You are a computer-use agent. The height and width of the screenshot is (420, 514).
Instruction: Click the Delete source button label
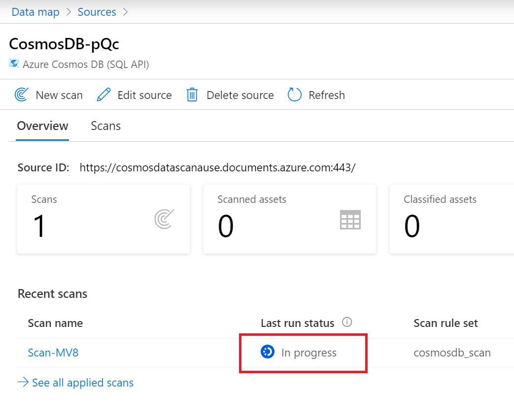tap(240, 95)
